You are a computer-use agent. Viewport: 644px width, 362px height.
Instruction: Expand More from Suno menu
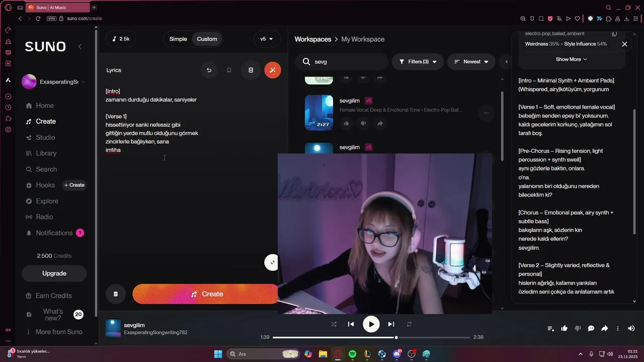(54, 332)
